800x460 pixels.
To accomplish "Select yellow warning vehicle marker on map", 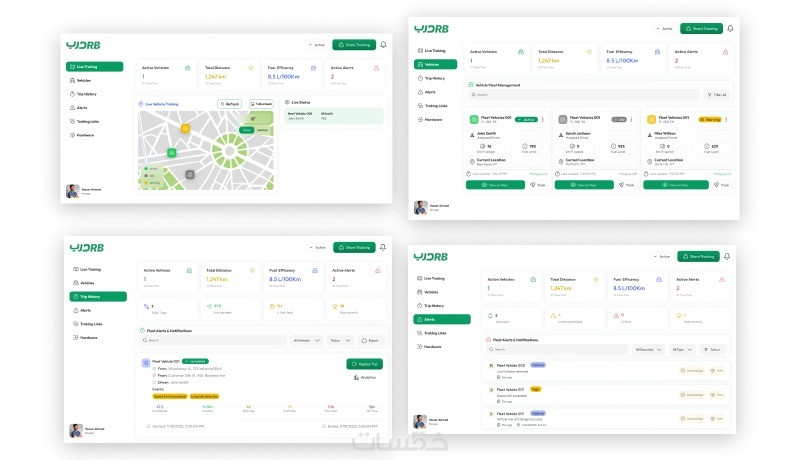I will point(185,129).
